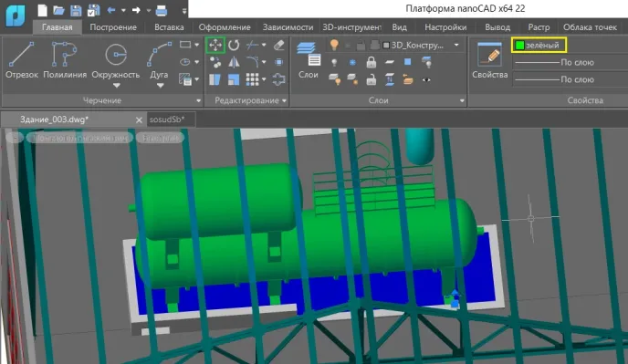Close the Здание_003.dwg tab
This screenshot has width=628, height=364.
pos(139,120)
